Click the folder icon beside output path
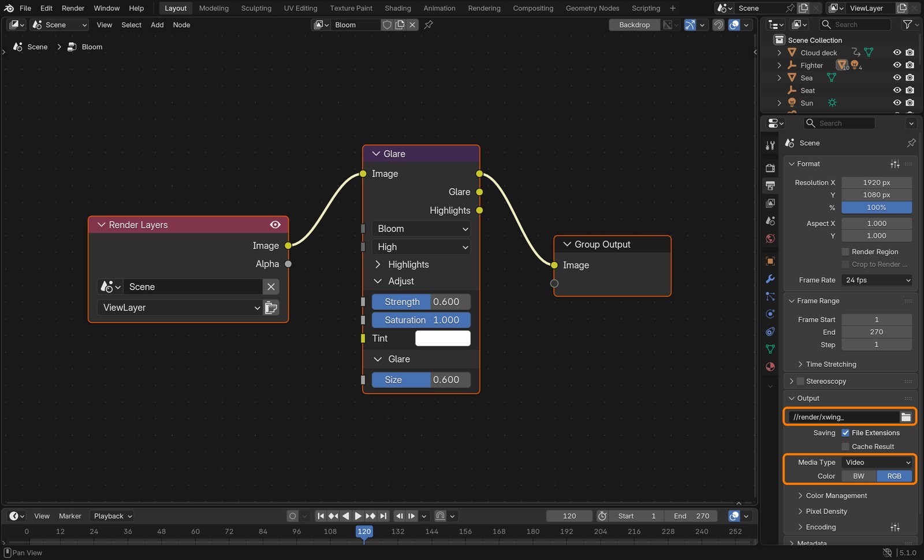This screenshot has height=560, width=924. [x=906, y=417]
